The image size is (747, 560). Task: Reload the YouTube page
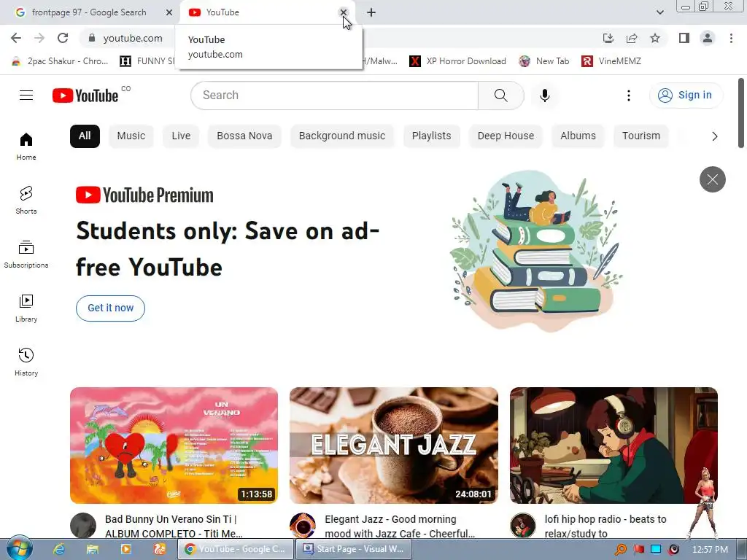point(63,38)
